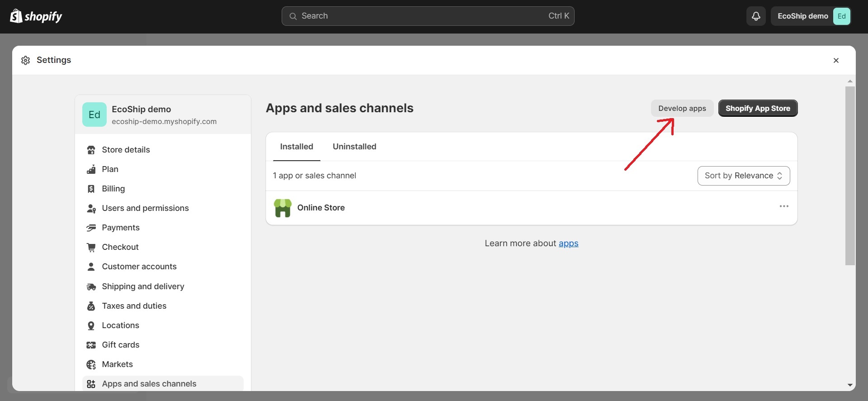
Task: Open Online Store three-dot options menu
Action: pyautogui.click(x=783, y=206)
